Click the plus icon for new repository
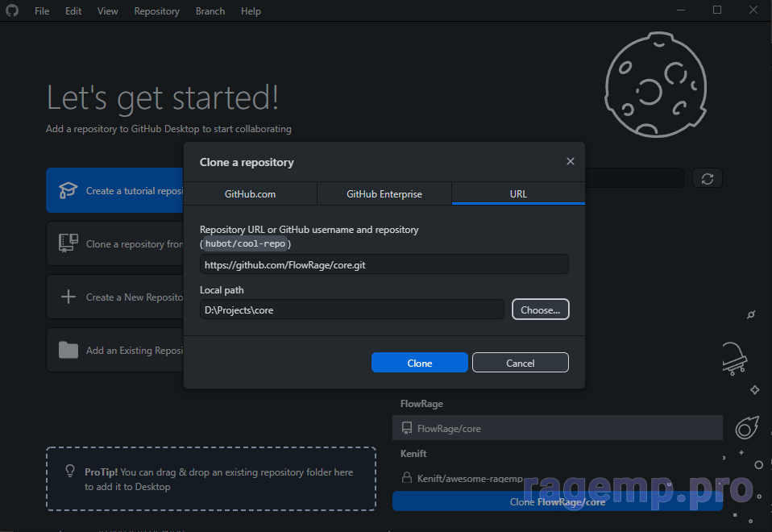The width and height of the screenshot is (772, 532). pos(68,297)
